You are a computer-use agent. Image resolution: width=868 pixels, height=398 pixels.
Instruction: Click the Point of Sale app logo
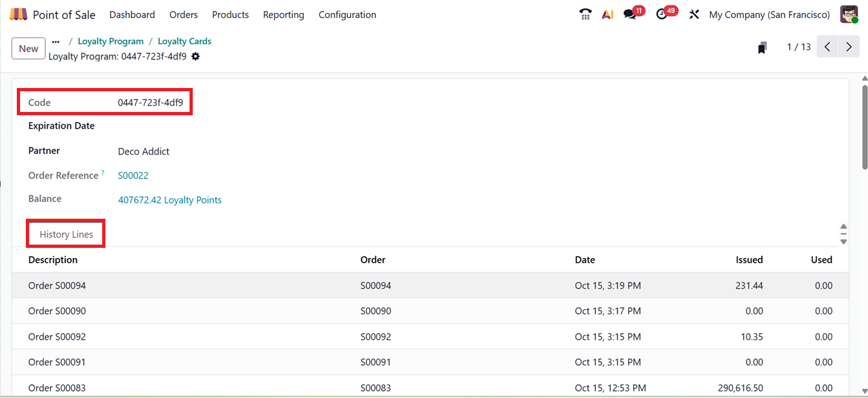(x=19, y=14)
